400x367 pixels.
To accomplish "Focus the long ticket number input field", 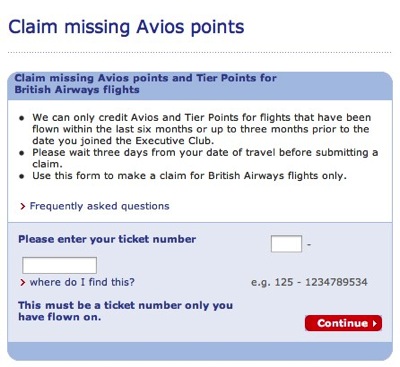I will coord(59,265).
